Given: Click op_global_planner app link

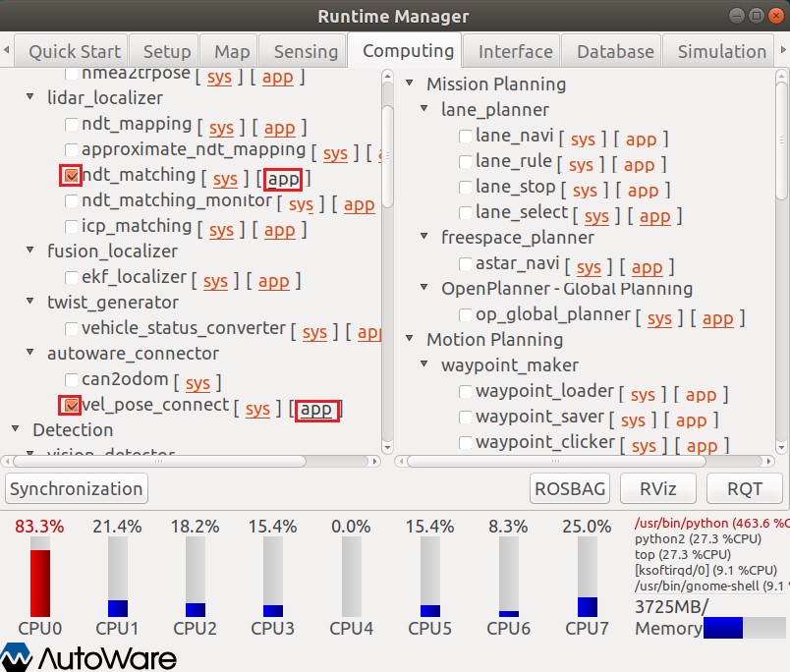Looking at the screenshot, I should point(717,319).
